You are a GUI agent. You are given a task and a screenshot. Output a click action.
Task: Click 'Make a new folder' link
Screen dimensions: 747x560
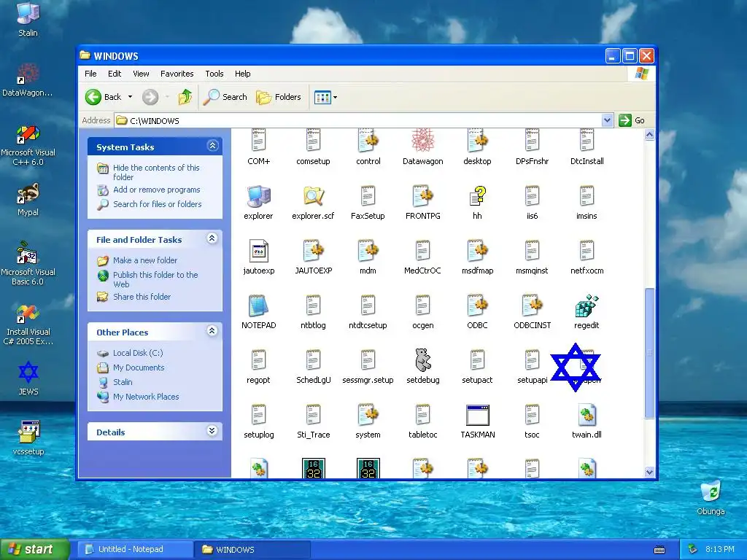(x=145, y=260)
